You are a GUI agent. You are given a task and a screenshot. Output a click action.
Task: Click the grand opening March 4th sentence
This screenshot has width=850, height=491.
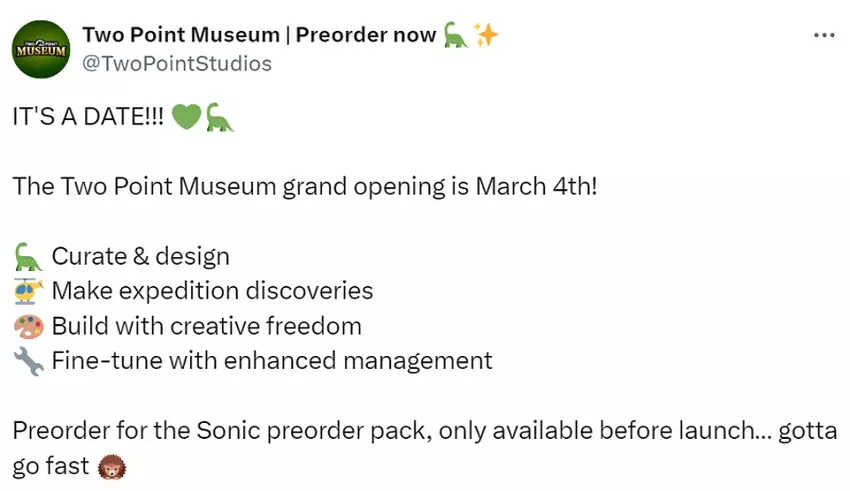[x=305, y=186]
